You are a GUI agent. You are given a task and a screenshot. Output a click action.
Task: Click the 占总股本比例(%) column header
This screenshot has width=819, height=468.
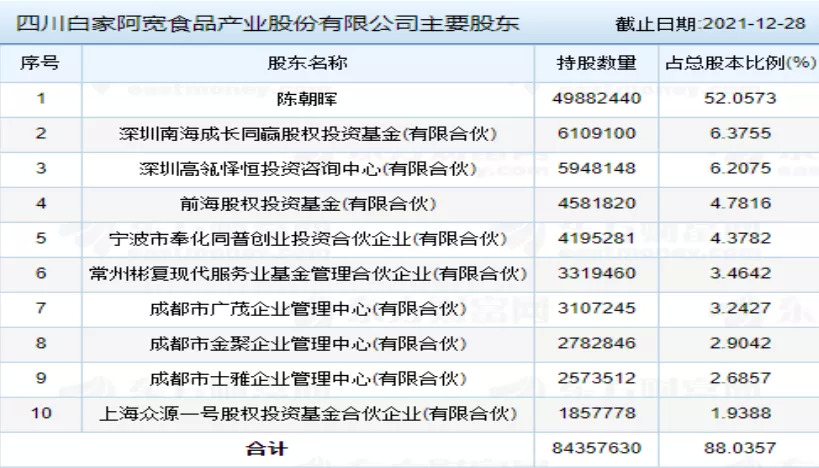[740, 63]
